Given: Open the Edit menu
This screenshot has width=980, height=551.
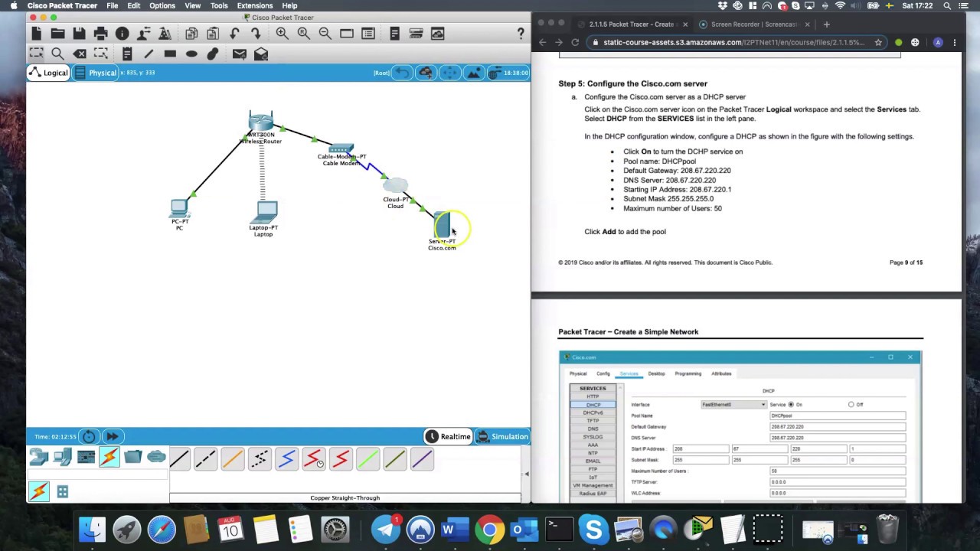Looking at the screenshot, I should click(x=134, y=5).
